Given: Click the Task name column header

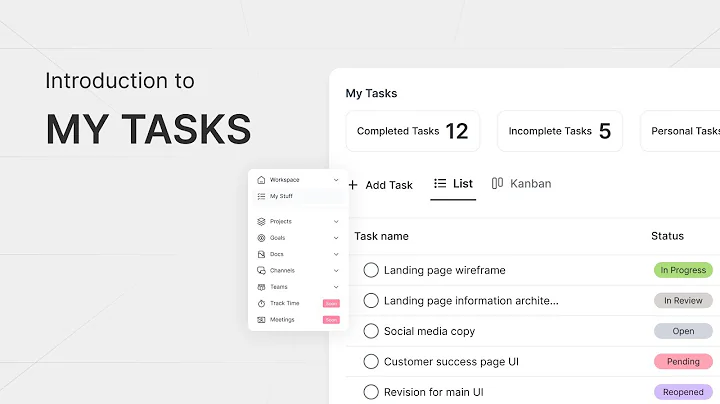Looking at the screenshot, I should tap(381, 236).
